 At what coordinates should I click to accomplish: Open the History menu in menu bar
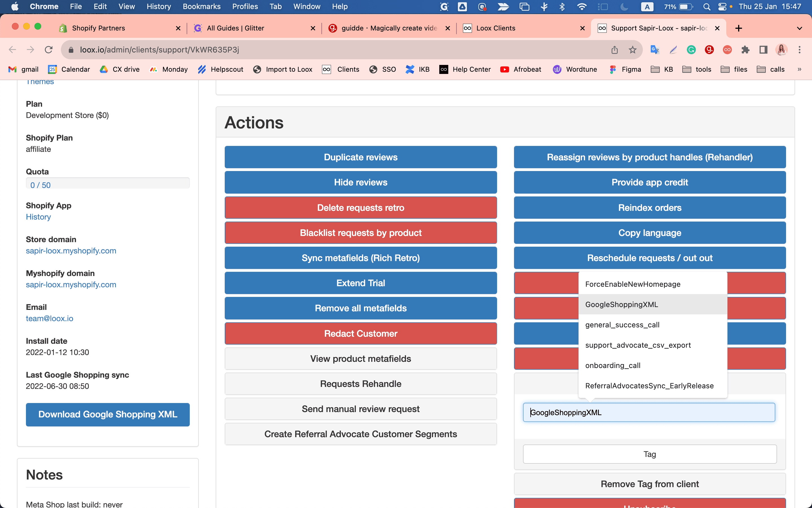coord(159,6)
